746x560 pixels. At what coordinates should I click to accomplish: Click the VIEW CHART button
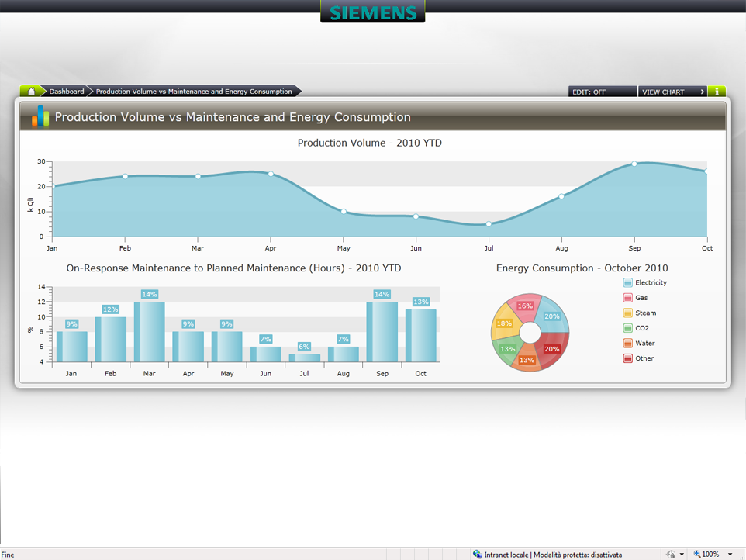click(663, 91)
